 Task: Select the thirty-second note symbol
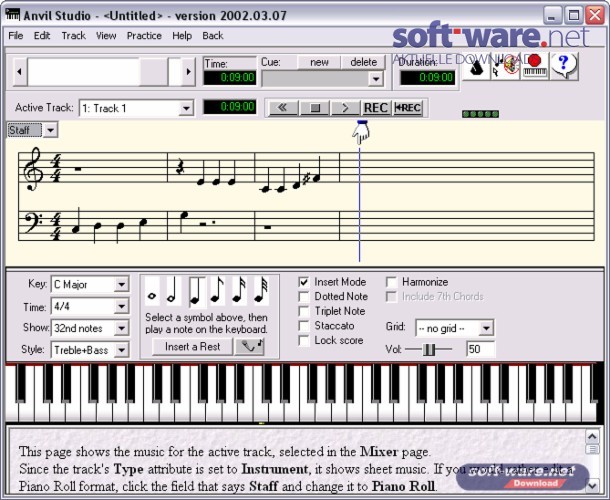tap(261, 292)
